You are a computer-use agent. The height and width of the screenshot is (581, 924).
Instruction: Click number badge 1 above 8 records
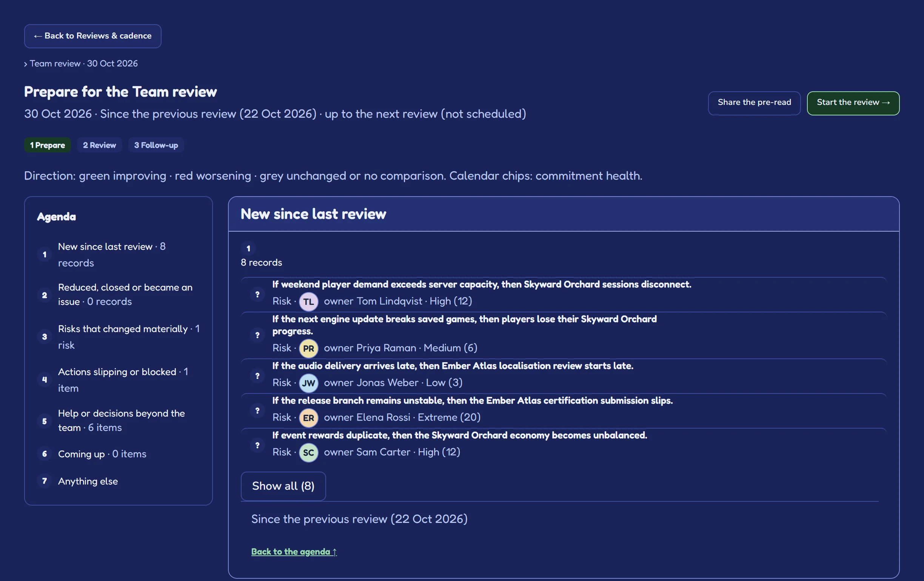pyautogui.click(x=248, y=249)
